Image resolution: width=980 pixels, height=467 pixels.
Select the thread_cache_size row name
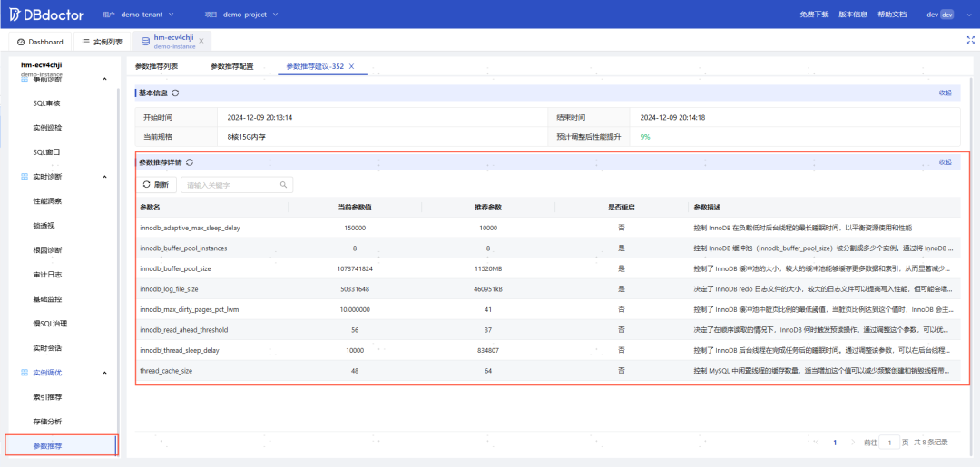[166, 371]
